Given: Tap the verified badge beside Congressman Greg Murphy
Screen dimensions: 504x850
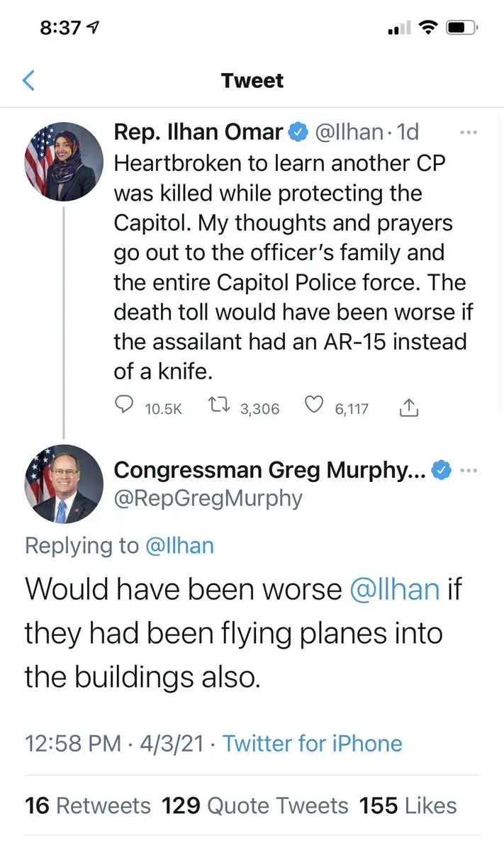Looking at the screenshot, I should click(x=442, y=470).
